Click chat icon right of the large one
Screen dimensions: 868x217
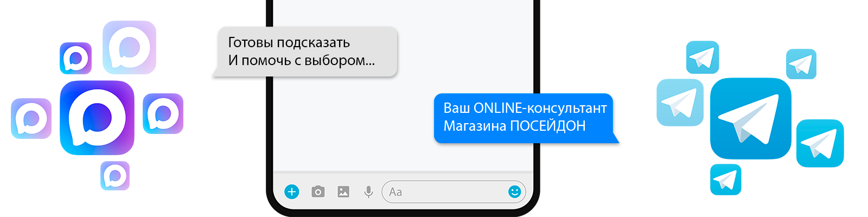[x=163, y=113]
